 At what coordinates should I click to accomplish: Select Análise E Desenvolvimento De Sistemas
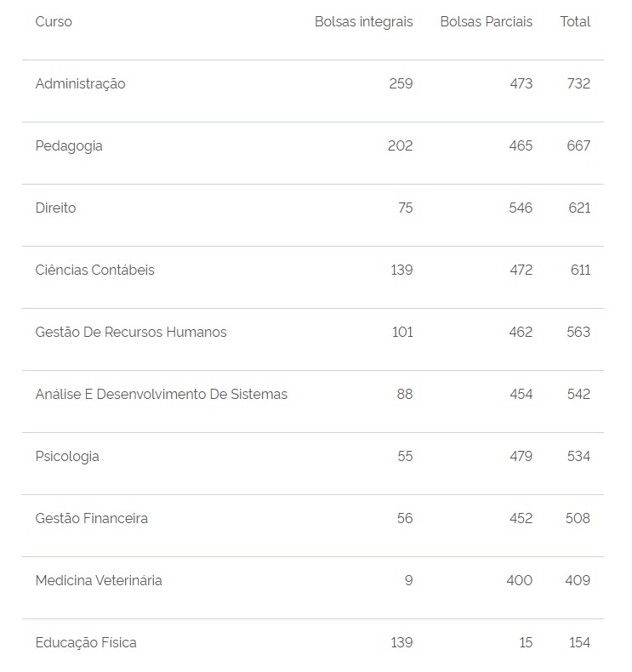162,395
